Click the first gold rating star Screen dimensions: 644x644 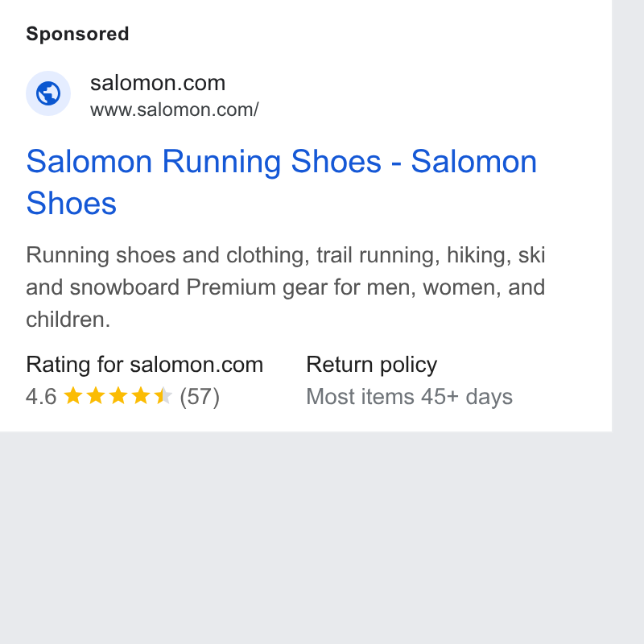tap(73, 395)
